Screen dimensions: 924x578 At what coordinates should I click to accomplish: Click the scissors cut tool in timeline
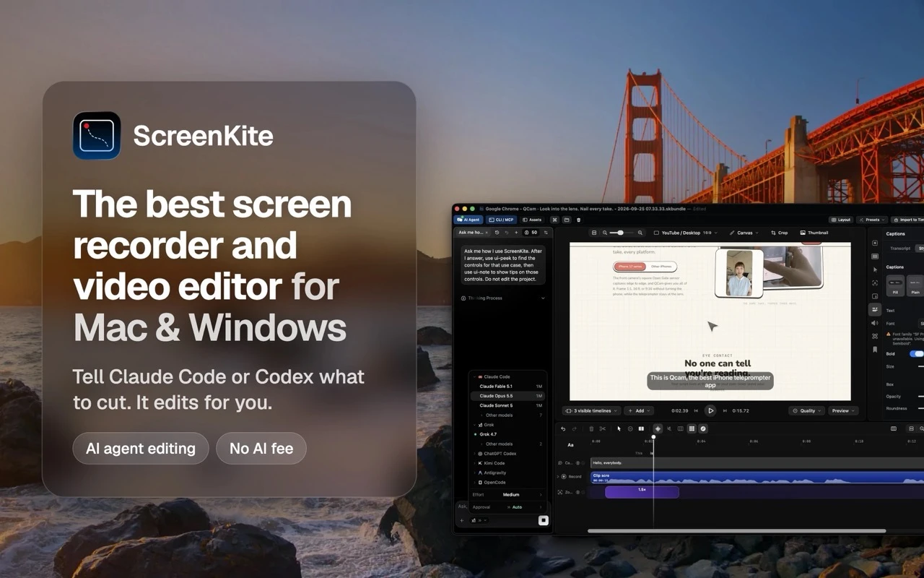pyautogui.click(x=603, y=428)
